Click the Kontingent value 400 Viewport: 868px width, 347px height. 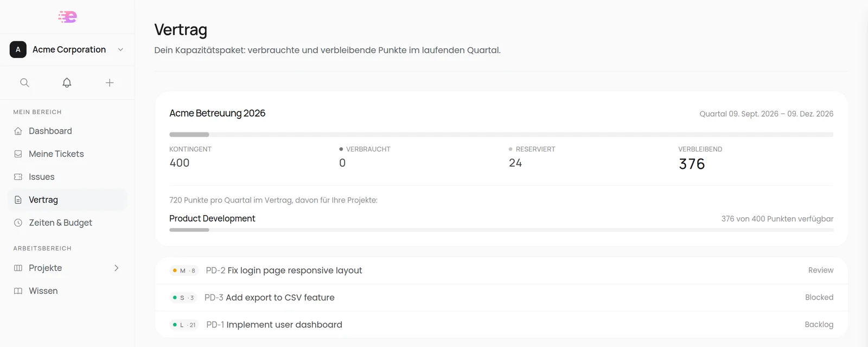180,163
